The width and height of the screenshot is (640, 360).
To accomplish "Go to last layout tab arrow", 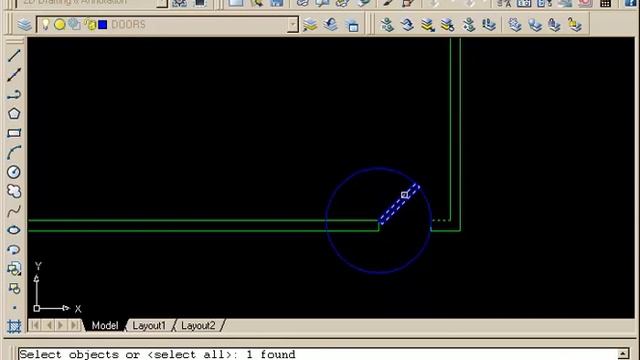I will [x=74, y=325].
